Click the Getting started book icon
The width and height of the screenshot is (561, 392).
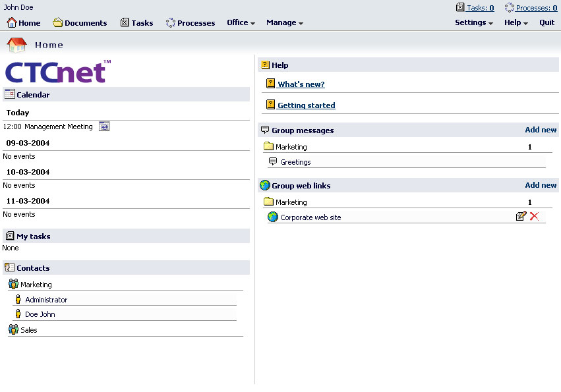[x=270, y=105]
